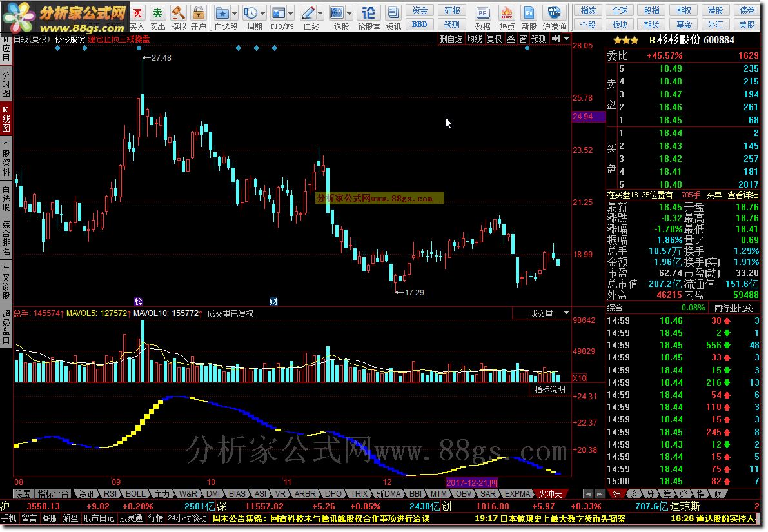
Task: Open the 综合排名 sidebar tab
Action: coord(6,237)
